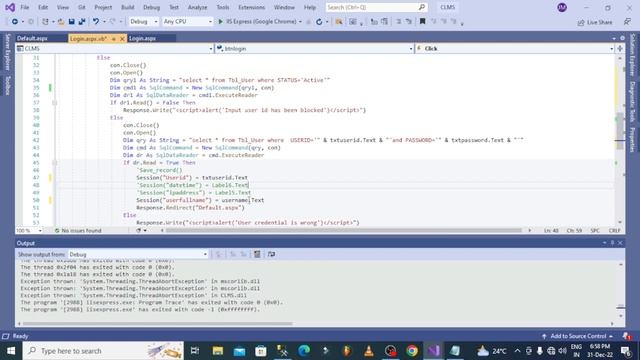Click the No issues found indicator
Image resolution: width=640 pixels, height=360 pixels.
coord(78,231)
